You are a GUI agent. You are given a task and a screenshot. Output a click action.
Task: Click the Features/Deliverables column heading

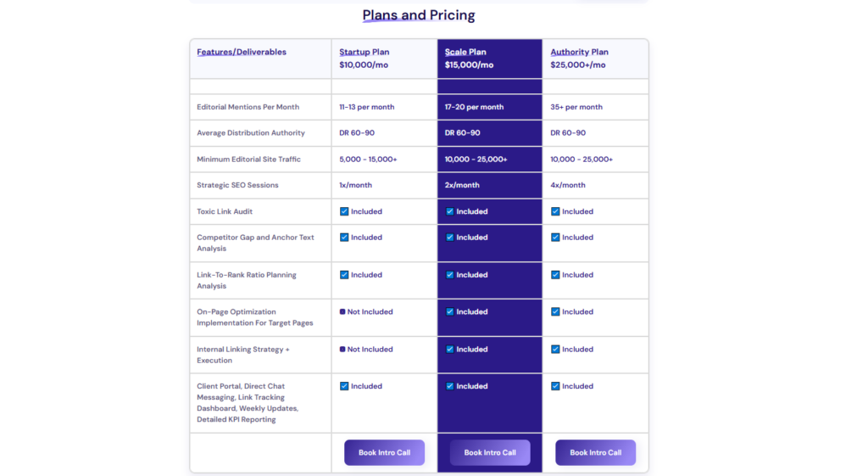tap(242, 52)
